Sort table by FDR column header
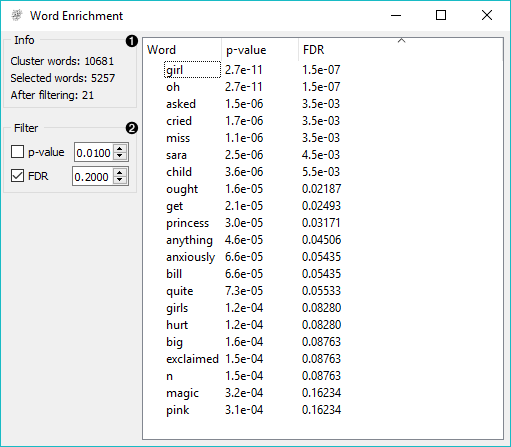The image size is (511, 447). point(400,50)
